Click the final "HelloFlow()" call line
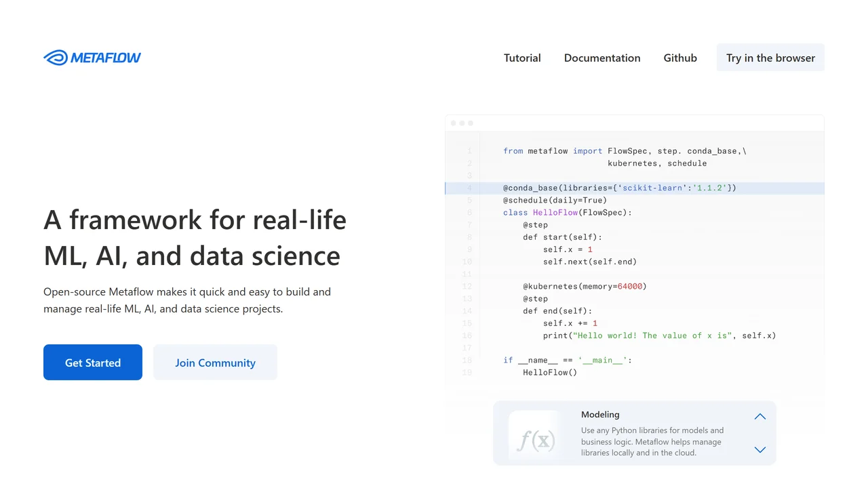This screenshot has height=488, width=868. (550, 372)
